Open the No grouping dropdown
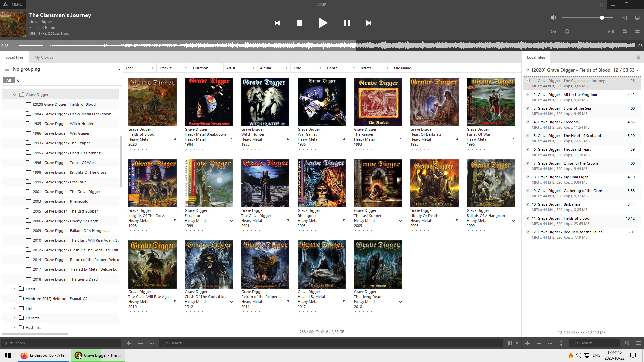Screen dimensions: 644x362 pyautogui.click(x=119, y=69)
